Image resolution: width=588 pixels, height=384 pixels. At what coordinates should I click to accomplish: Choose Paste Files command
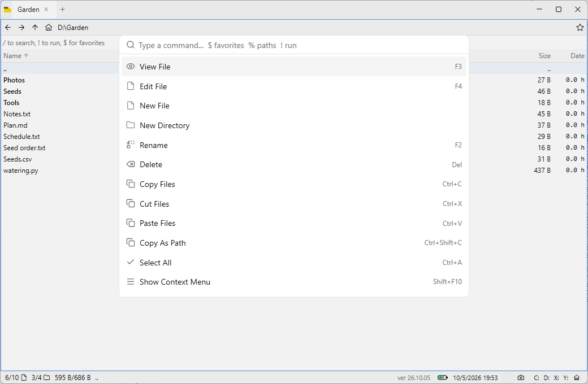tap(294, 223)
